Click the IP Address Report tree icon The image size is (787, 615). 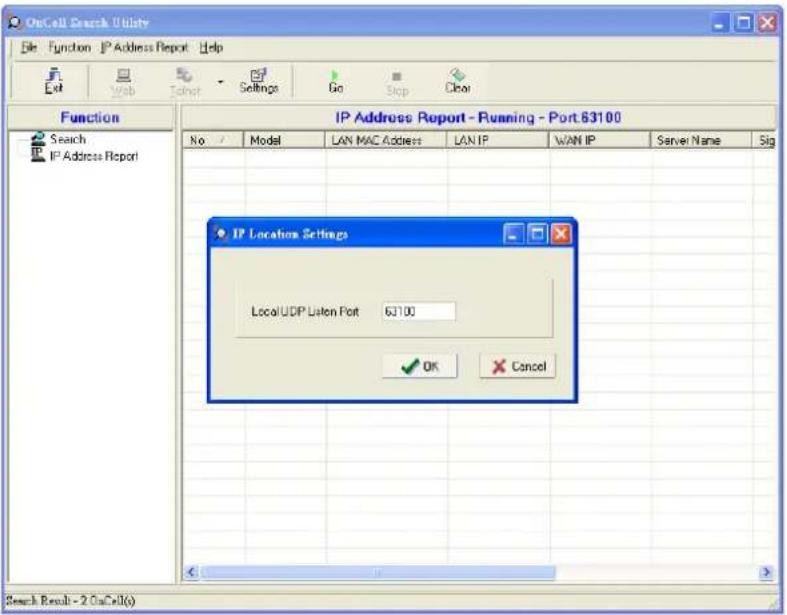point(38,155)
